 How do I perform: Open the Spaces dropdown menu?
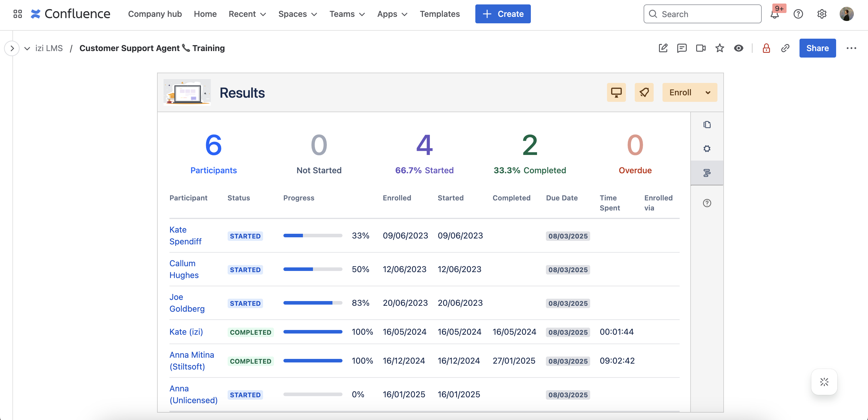click(x=297, y=14)
